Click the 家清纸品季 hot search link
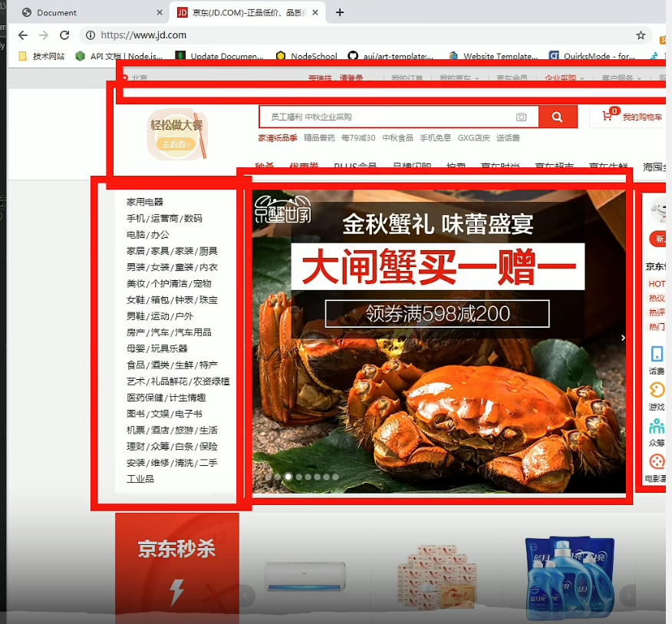Screen dimensions: 672x624 tap(277, 137)
